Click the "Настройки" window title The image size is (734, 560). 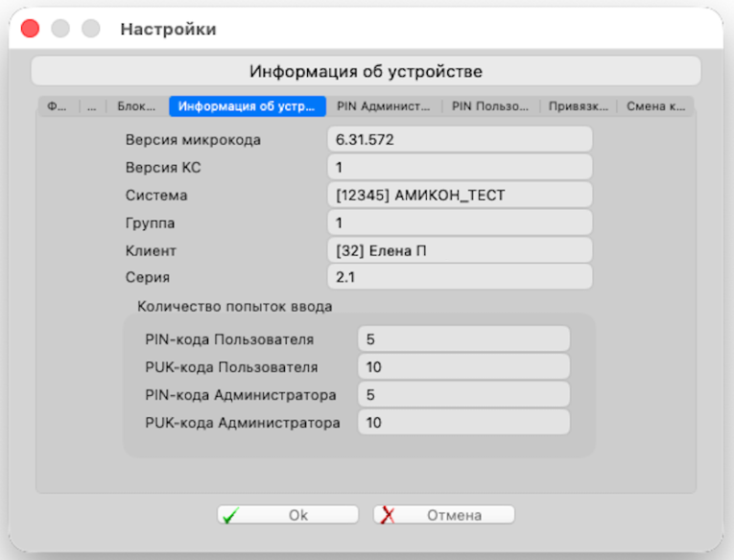pyautogui.click(x=169, y=29)
